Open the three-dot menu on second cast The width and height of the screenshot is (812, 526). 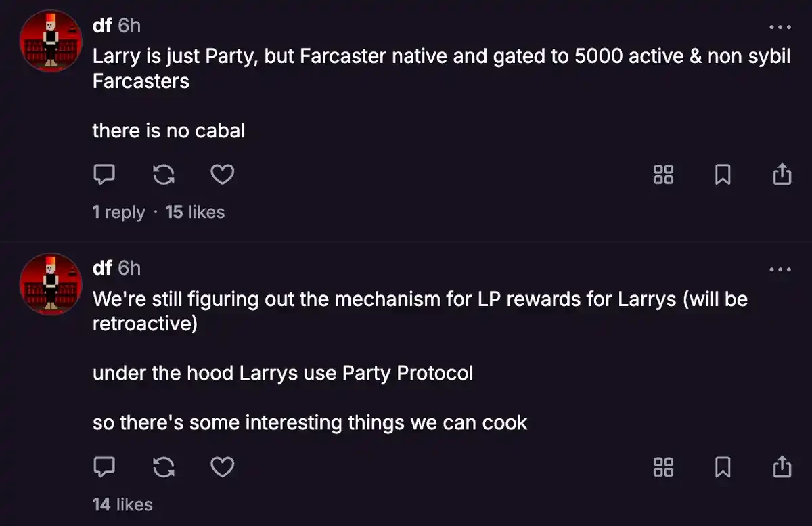click(780, 269)
